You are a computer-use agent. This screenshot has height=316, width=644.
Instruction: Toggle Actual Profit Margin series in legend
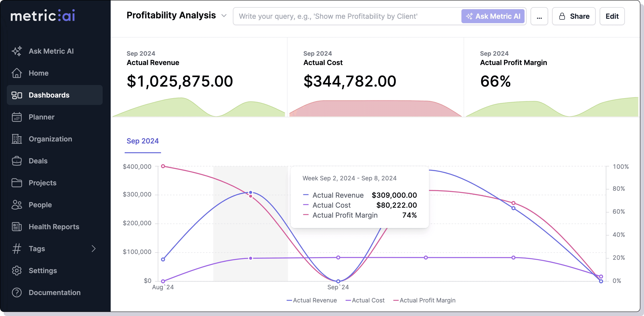point(424,300)
